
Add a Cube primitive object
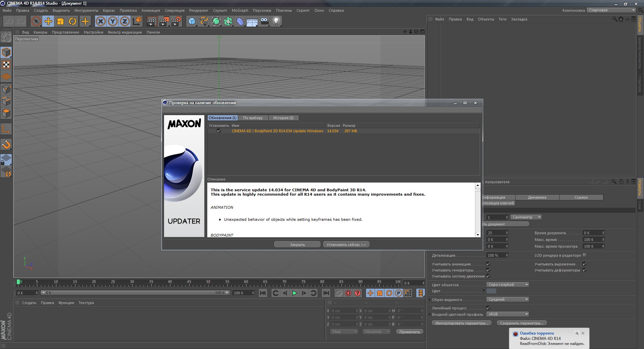click(192, 21)
